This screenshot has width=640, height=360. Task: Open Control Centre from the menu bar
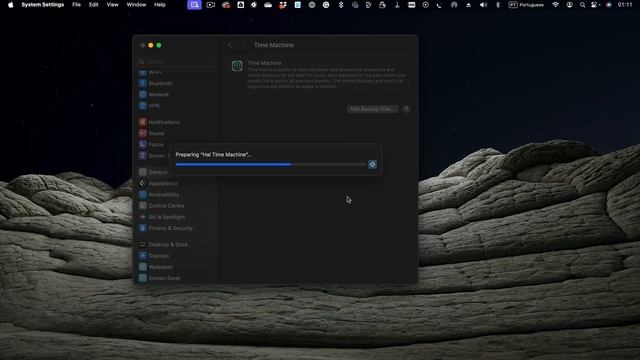click(x=595, y=5)
